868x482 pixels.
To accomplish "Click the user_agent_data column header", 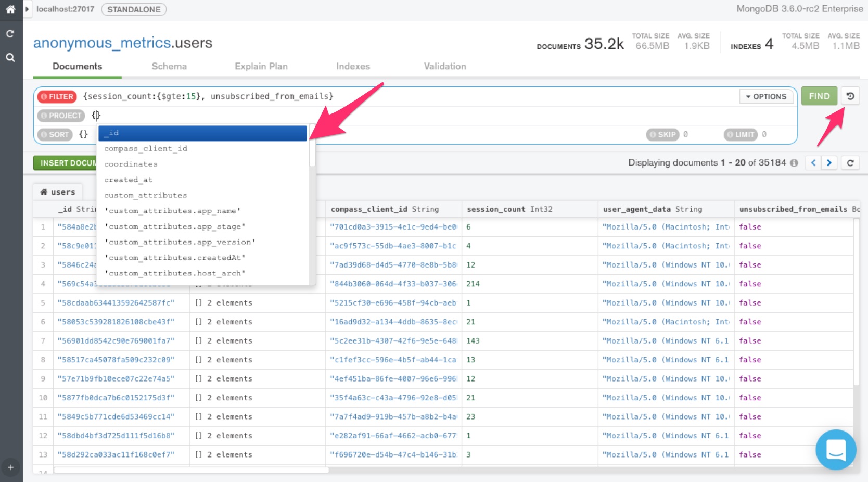I will 666,209.
